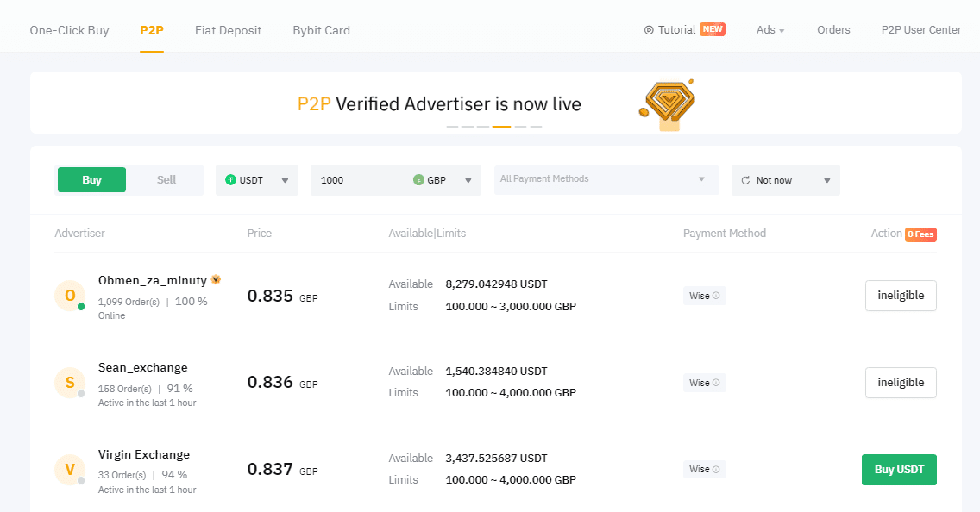Select the Buy toggle
Image resolution: width=980 pixels, height=512 pixels.
91,180
